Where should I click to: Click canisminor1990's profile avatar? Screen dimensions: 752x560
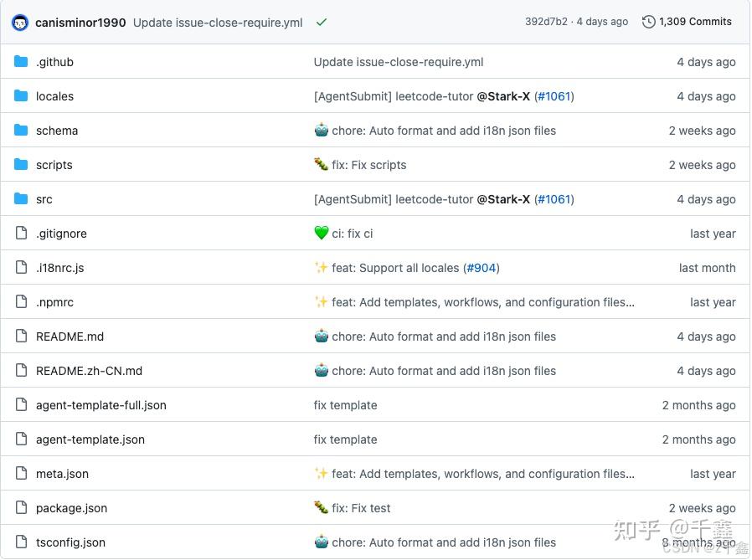pos(20,22)
